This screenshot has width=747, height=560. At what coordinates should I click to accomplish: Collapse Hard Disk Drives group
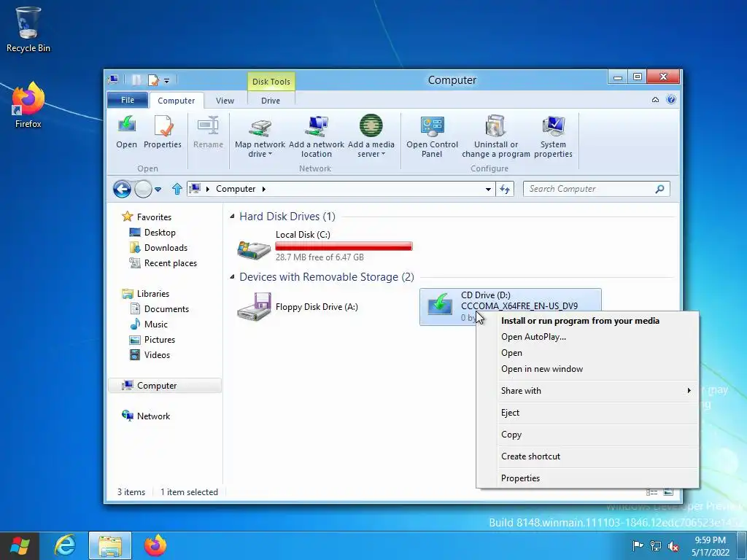tap(232, 216)
